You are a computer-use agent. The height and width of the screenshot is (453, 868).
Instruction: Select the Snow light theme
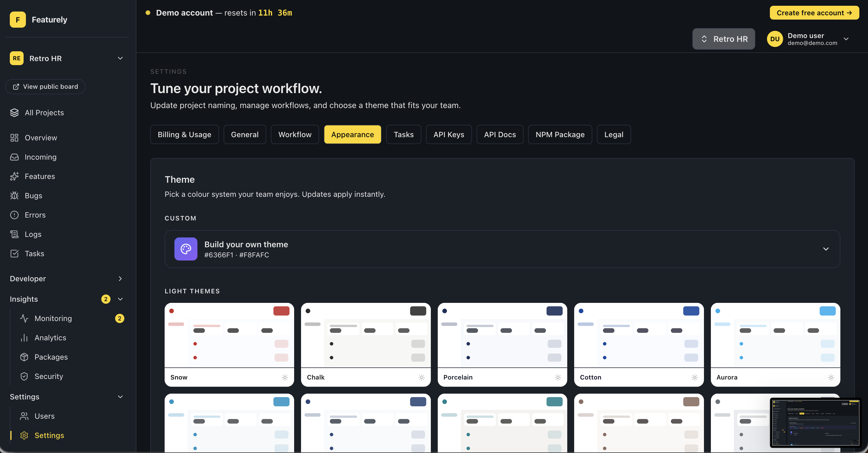click(229, 344)
